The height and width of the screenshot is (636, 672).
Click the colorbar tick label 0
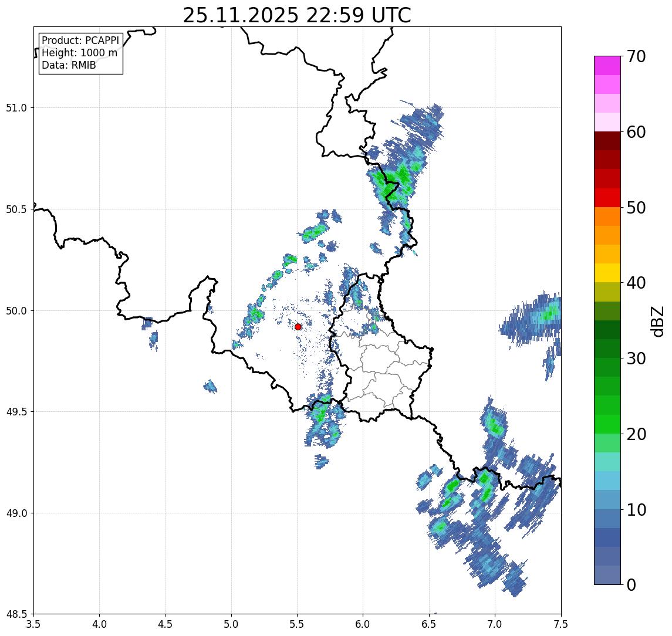pos(632,584)
